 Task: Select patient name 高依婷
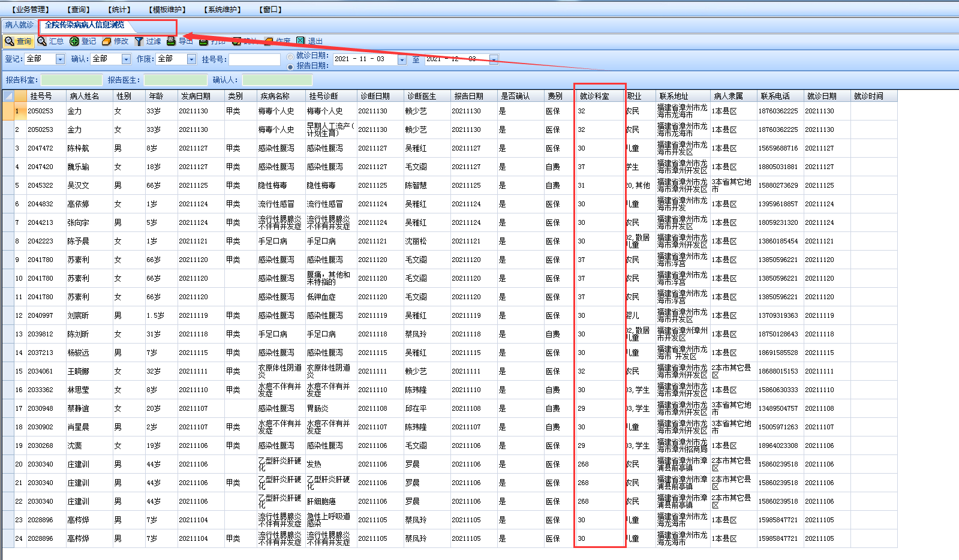[79, 204]
